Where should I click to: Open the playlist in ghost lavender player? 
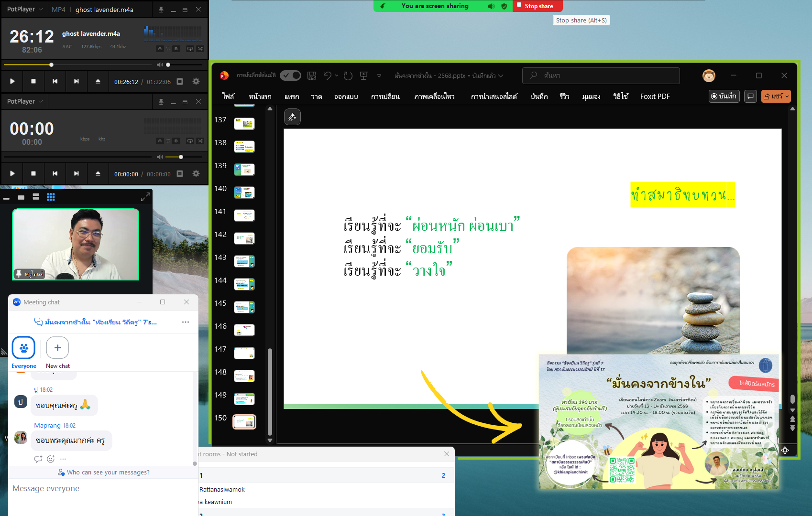(x=180, y=82)
